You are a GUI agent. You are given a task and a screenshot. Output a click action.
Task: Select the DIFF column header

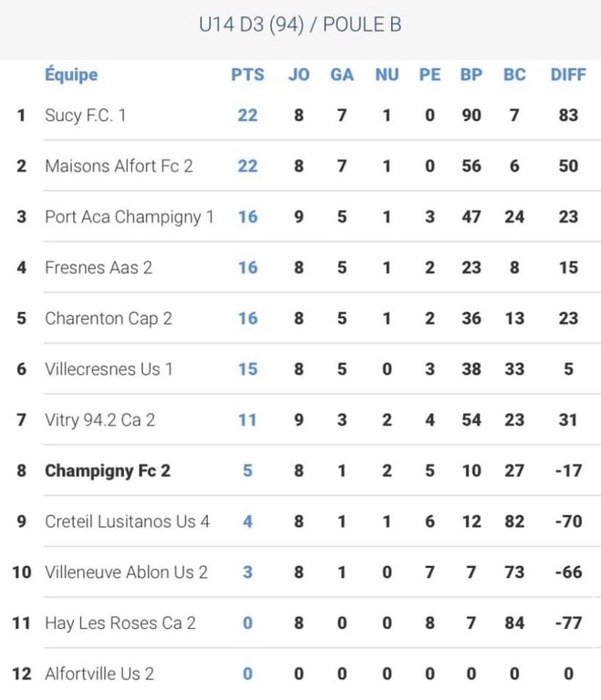[568, 75]
